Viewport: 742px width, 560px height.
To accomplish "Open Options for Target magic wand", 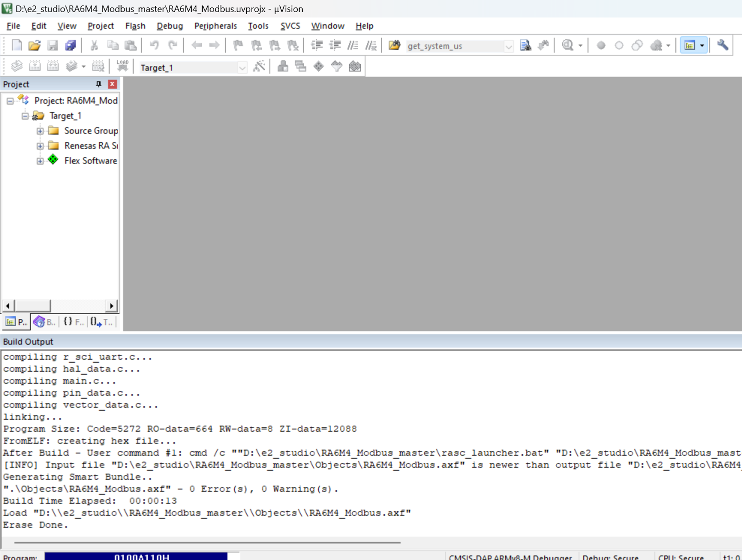I will pyautogui.click(x=259, y=66).
